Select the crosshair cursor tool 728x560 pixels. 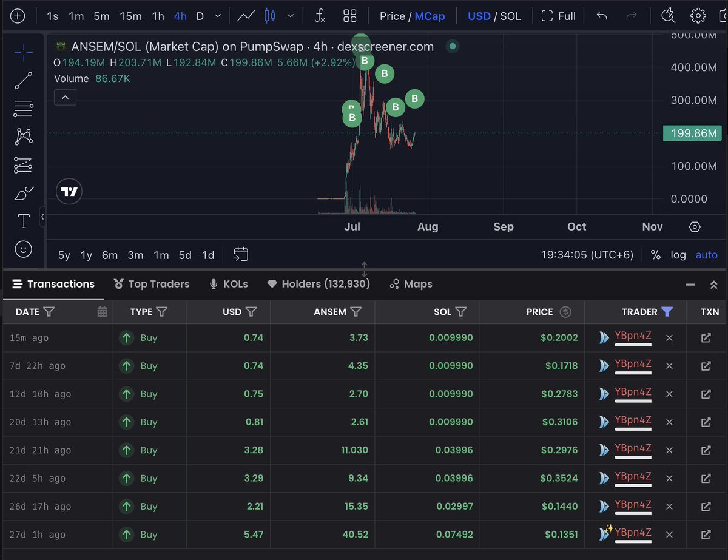(24, 53)
